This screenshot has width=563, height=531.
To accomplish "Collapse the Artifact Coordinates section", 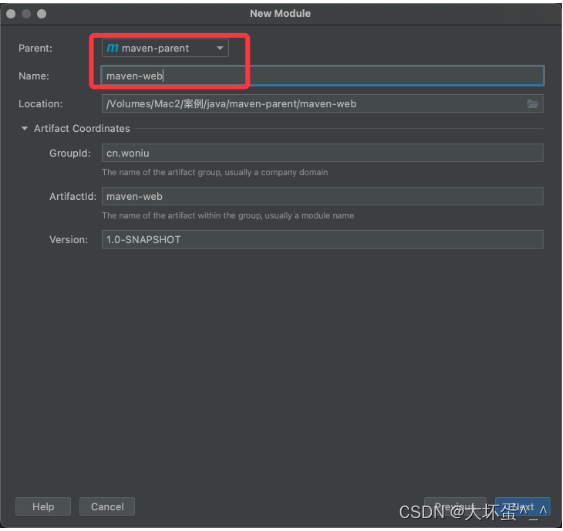I will coord(24,128).
